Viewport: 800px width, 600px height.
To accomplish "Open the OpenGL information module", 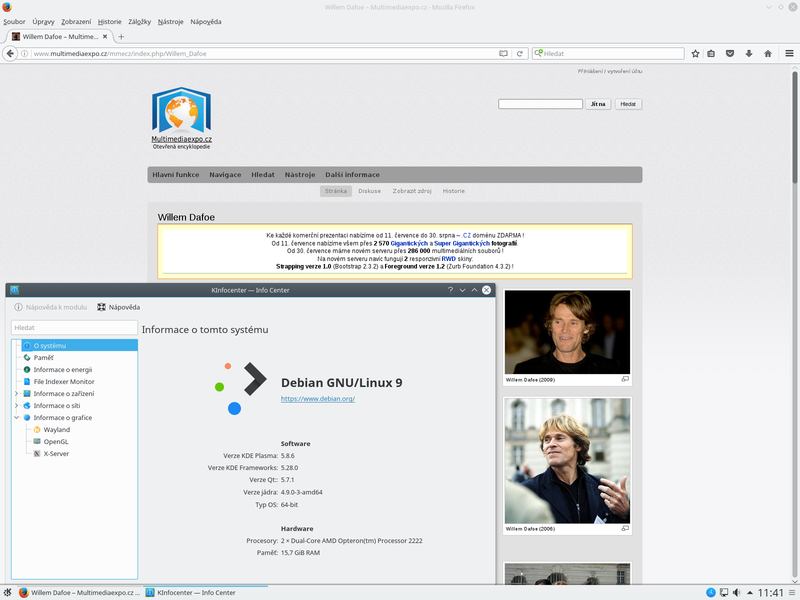I will (57, 441).
